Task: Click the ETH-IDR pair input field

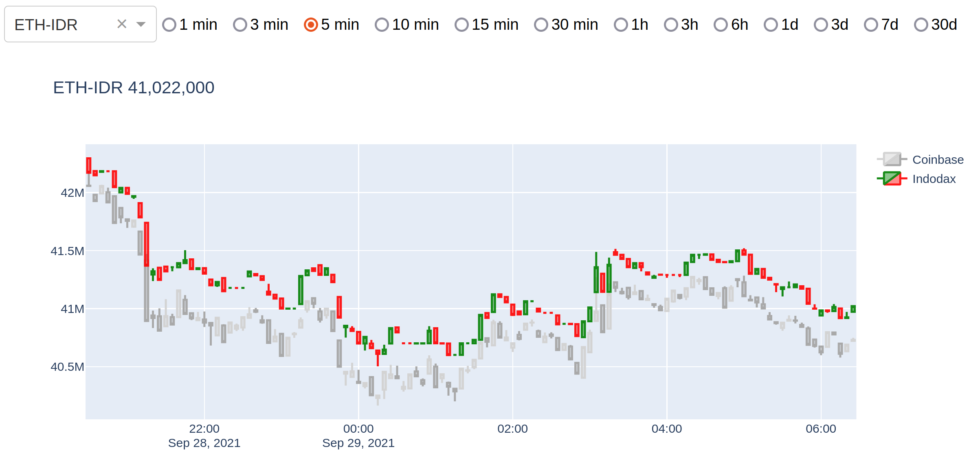Action: 80,24
